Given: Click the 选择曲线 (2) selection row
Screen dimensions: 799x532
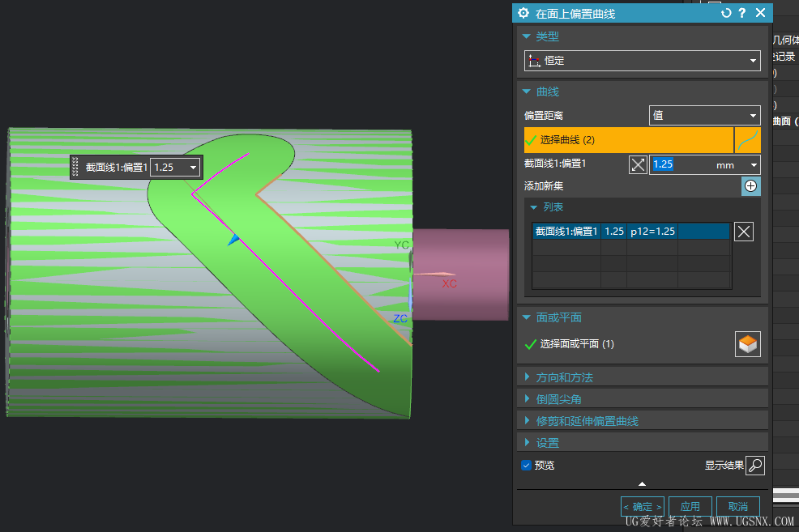Looking at the screenshot, I should 628,140.
